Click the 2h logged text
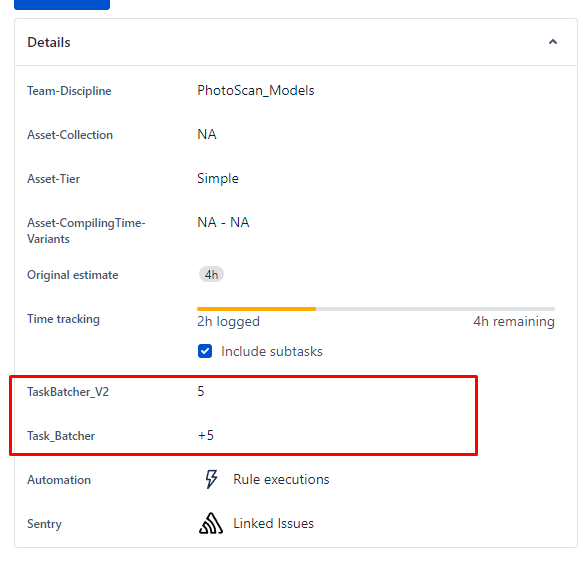 pos(228,322)
